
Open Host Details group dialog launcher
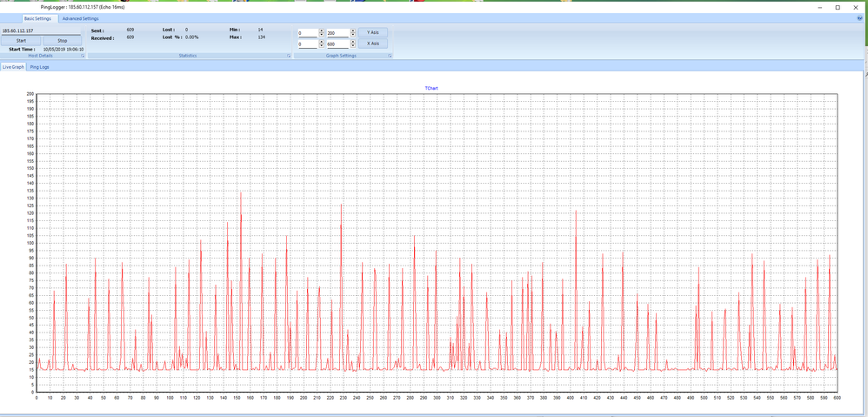point(83,56)
